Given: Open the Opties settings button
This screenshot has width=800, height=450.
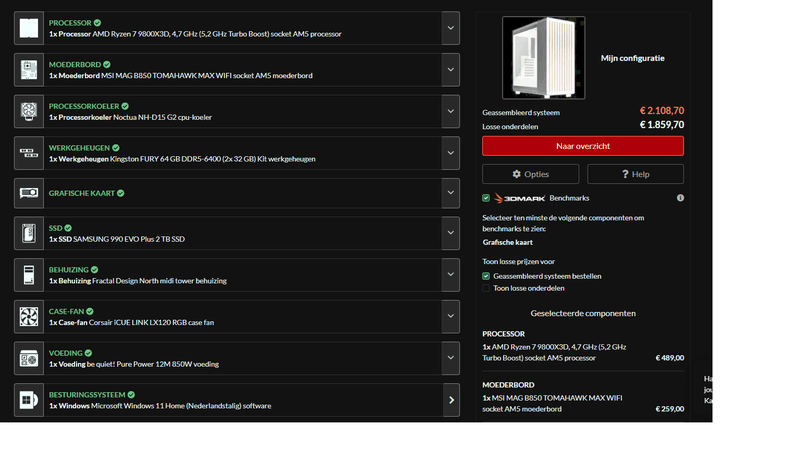Looking at the screenshot, I should 531,174.
